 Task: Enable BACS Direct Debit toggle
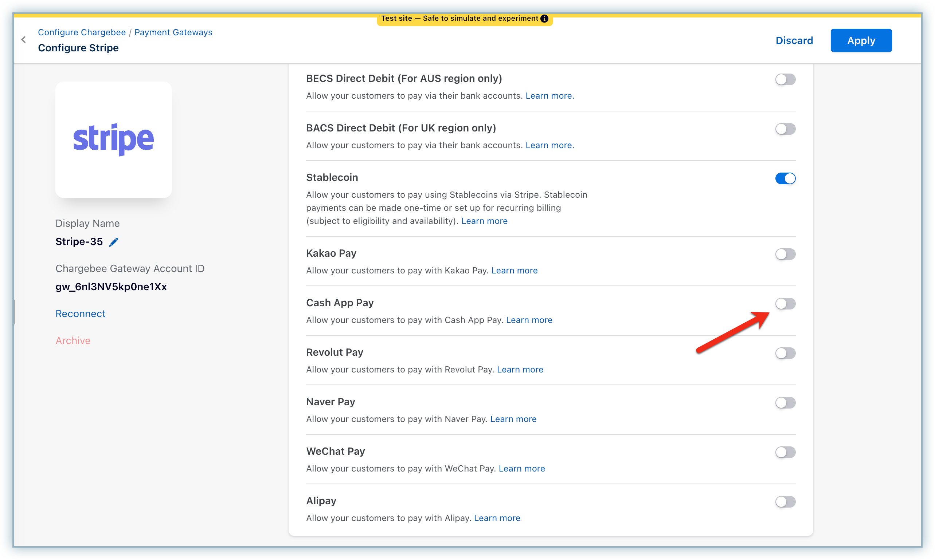point(785,129)
